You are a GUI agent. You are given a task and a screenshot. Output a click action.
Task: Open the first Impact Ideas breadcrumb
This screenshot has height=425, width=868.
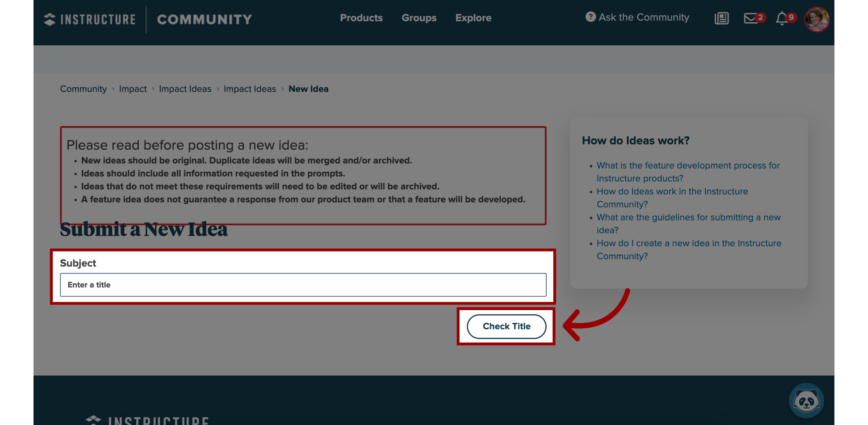(185, 89)
